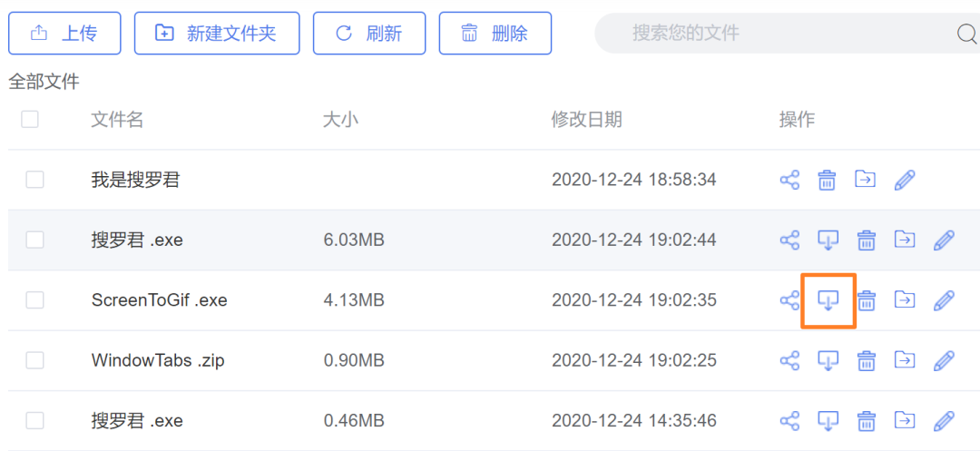Delete ScreenToGif .exe with trash icon
Image resolution: width=980 pixels, height=451 pixels.
click(x=866, y=300)
